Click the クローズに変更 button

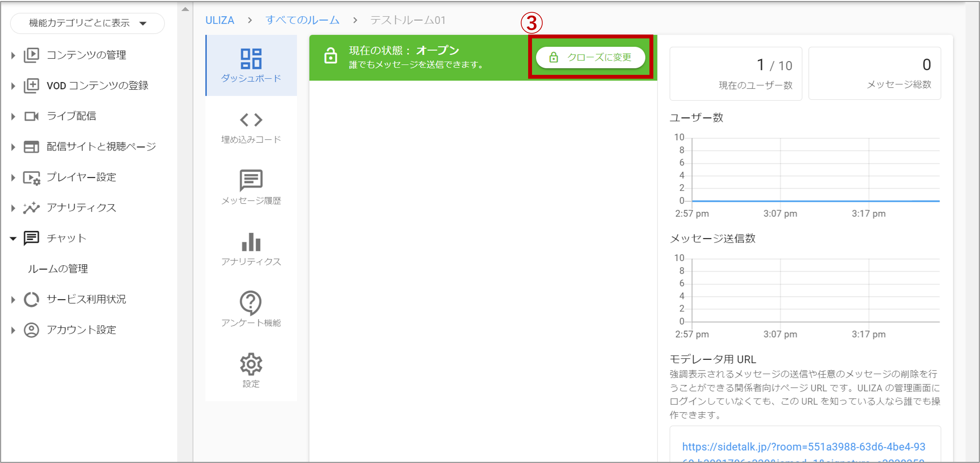590,57
